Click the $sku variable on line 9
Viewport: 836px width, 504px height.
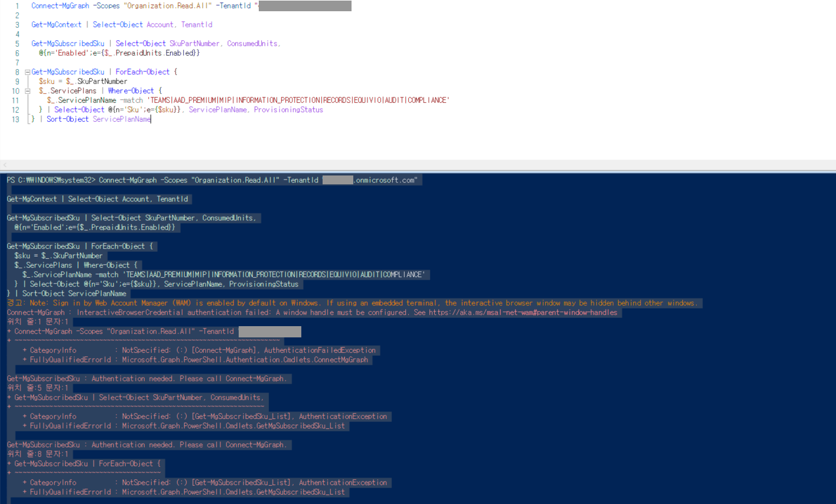[x=47, y=82]
